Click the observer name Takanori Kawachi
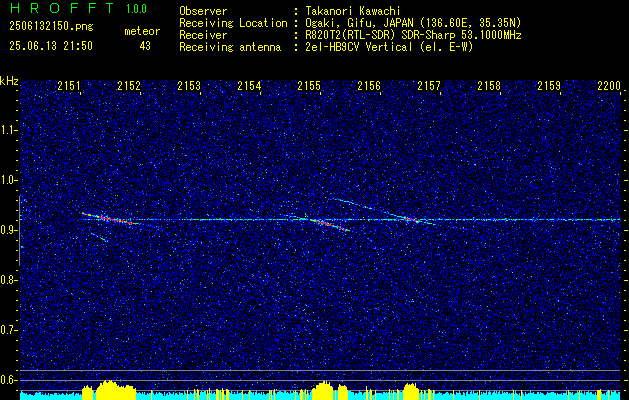 click(x=351, y=11)
